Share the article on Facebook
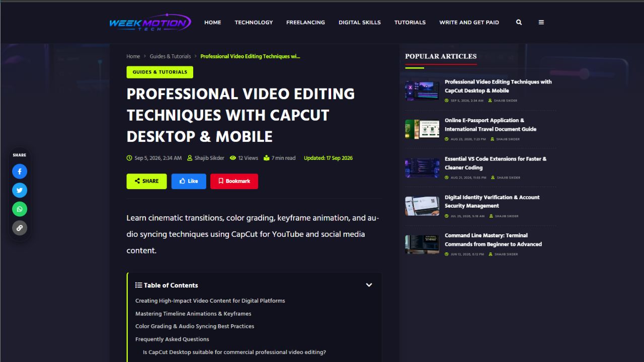 point(20,171)
